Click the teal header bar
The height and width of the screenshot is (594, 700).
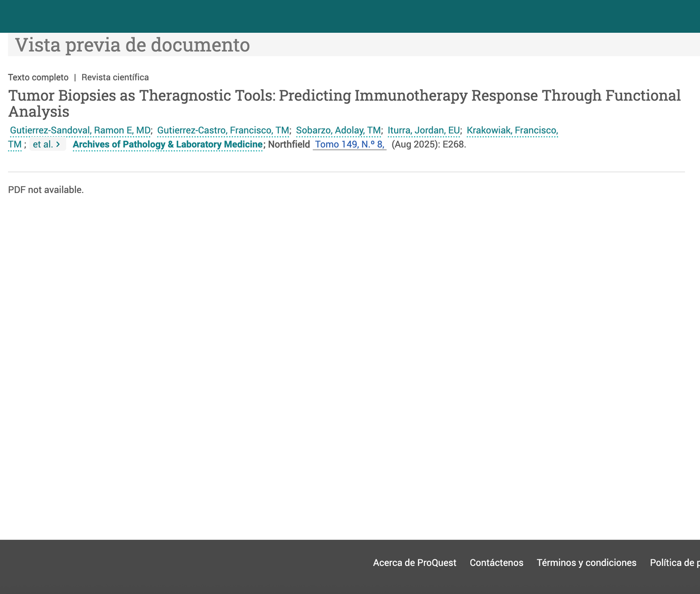[x=350, y=16]
